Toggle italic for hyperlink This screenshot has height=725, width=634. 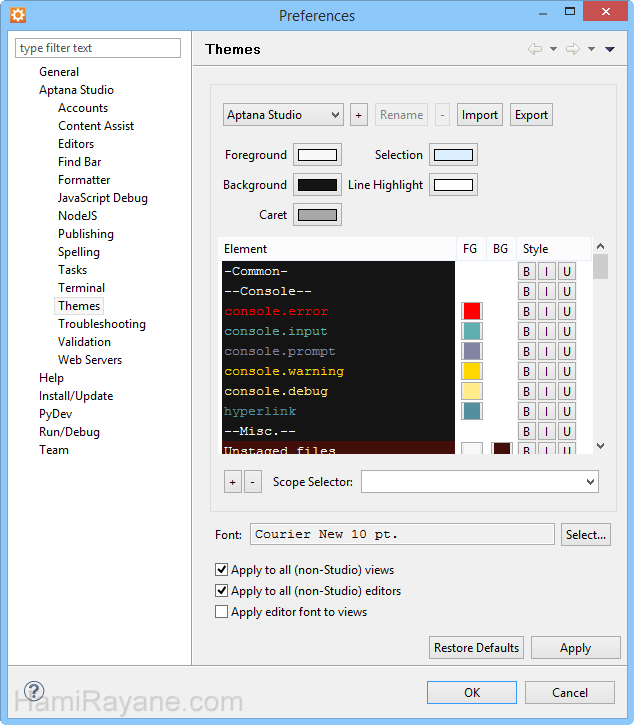[546, 411]
